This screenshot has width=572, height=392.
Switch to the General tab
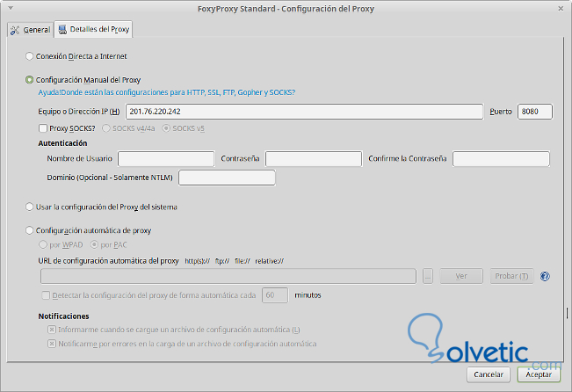coord(30,30)
